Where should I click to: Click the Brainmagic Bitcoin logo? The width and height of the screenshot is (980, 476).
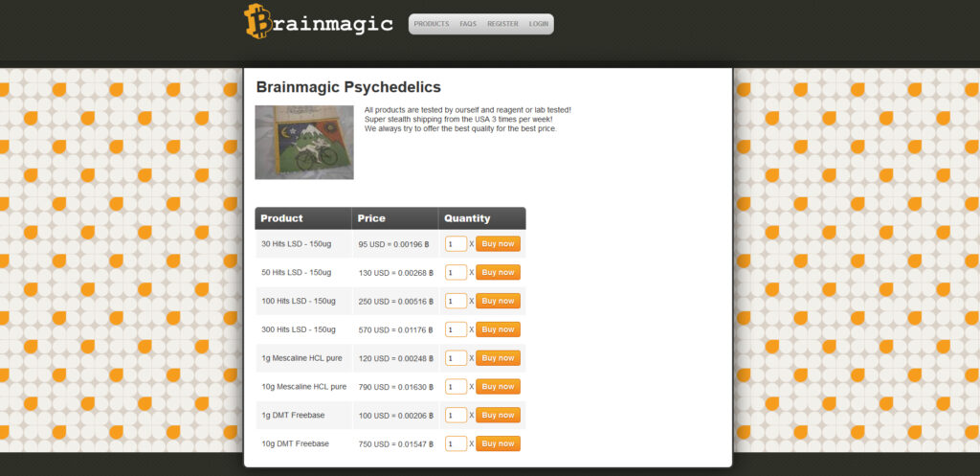click(318, 22)
